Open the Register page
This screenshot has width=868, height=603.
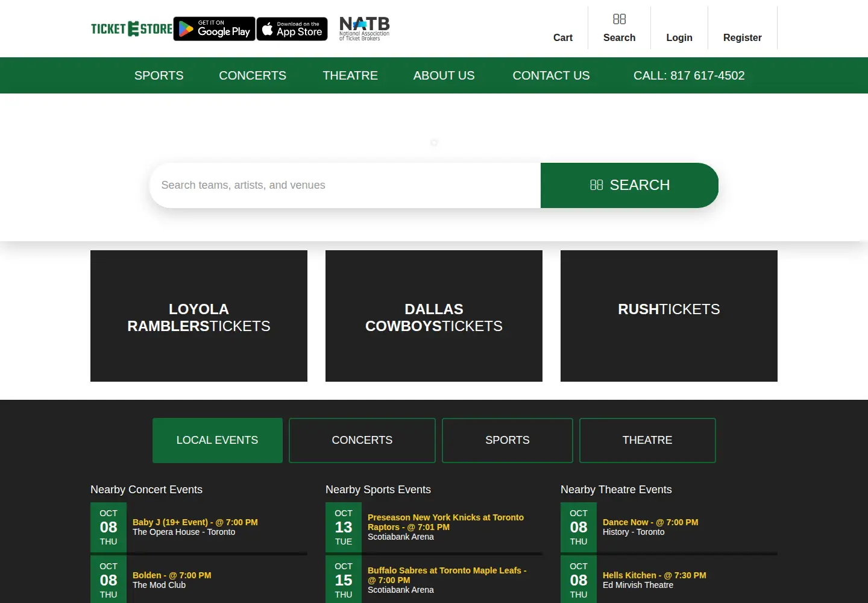point(743,37)
